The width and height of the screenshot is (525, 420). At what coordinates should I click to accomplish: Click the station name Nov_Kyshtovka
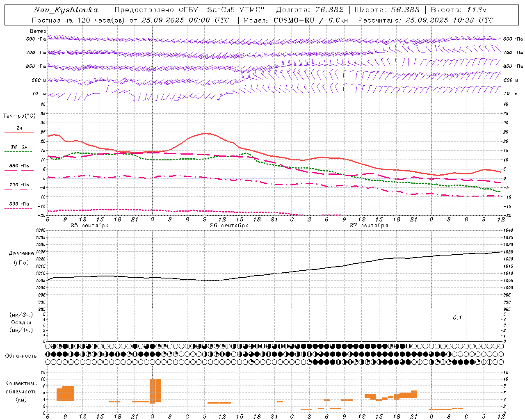pos(66,10)
